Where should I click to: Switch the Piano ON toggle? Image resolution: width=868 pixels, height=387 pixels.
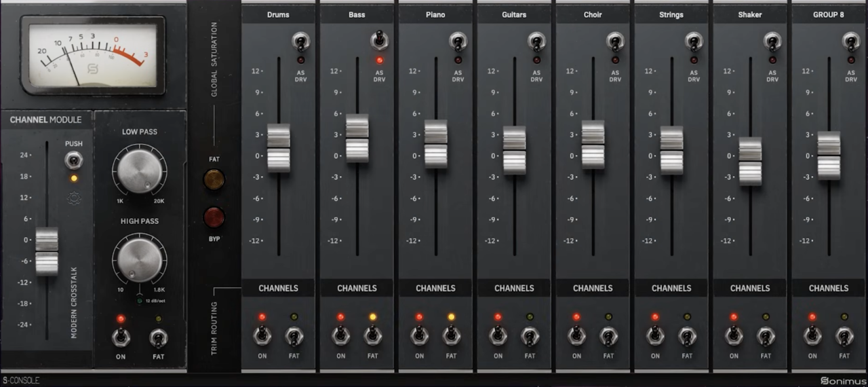tap(419, 335)
